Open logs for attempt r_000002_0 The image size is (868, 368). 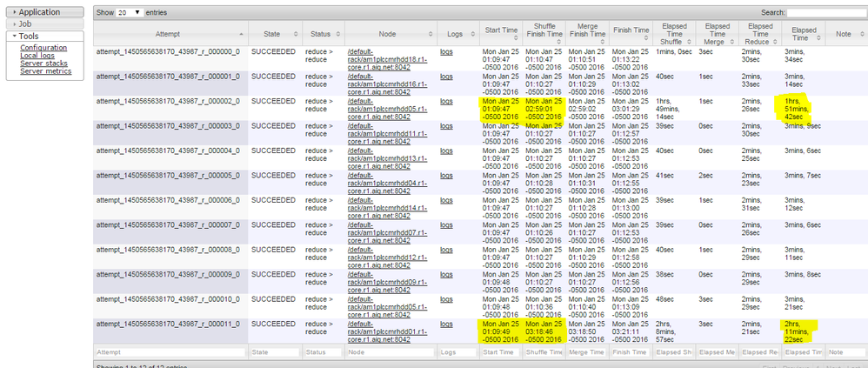446,101
